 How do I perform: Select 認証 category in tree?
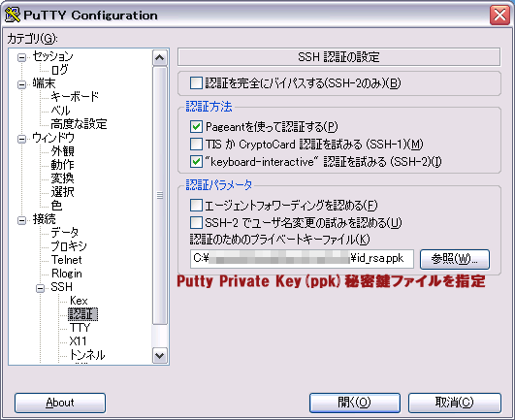[x=82, y=314]
